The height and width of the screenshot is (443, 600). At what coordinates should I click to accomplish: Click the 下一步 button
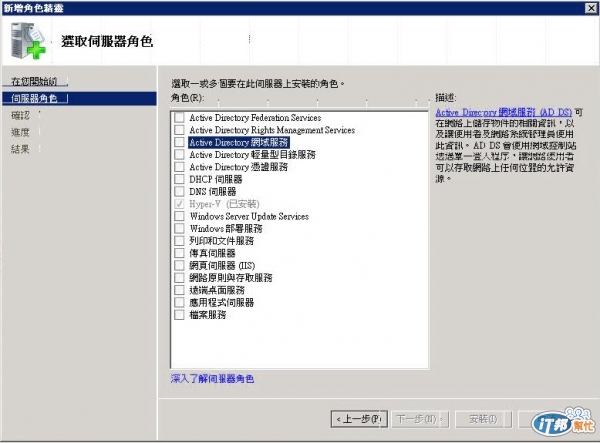point(420,419)
